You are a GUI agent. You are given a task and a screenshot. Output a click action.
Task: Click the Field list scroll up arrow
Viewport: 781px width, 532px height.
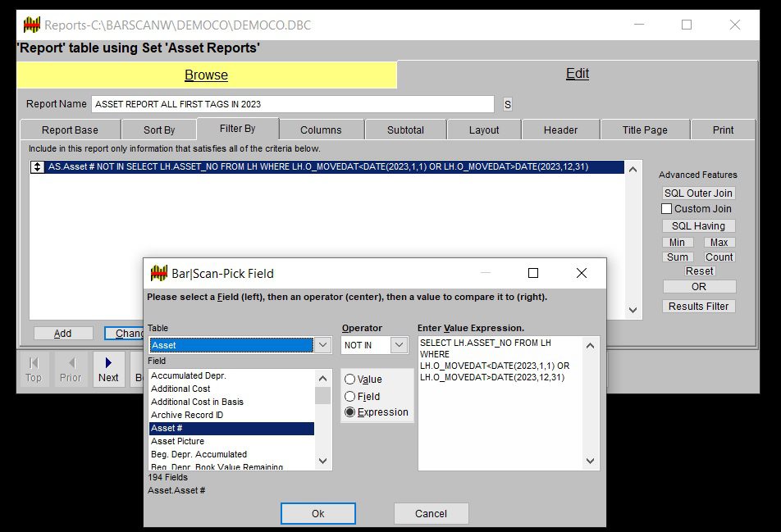tap(322, 379)
